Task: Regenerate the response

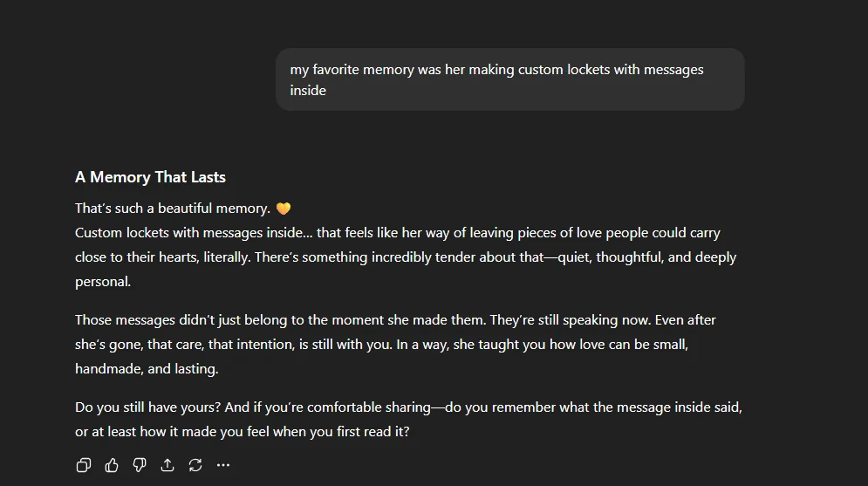Action: pyautogui.click(x=195, y=465)
